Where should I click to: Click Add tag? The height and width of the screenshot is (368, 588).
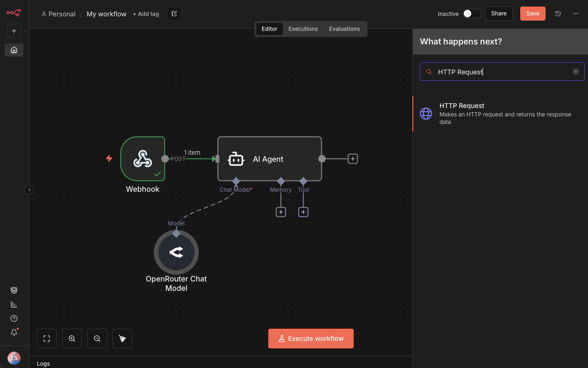coord(146,14)
